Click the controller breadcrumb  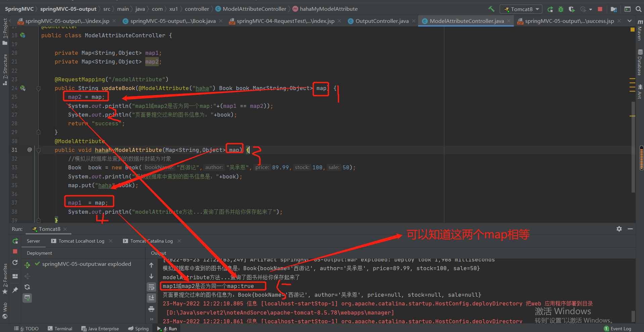(197, 9)
